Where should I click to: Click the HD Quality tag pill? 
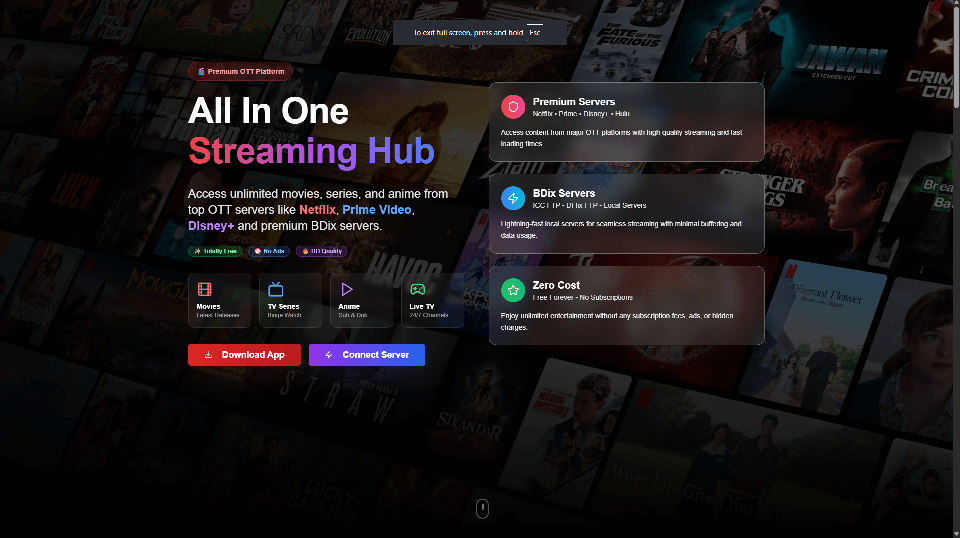pyautogui.click(x=321, y=251)
